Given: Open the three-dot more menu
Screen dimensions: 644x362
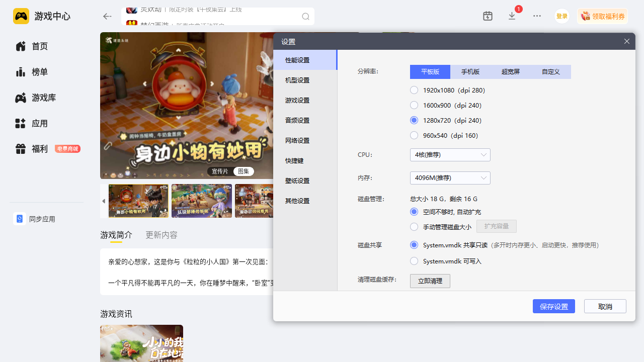Looking at the screenshot, I should point(537,16).
